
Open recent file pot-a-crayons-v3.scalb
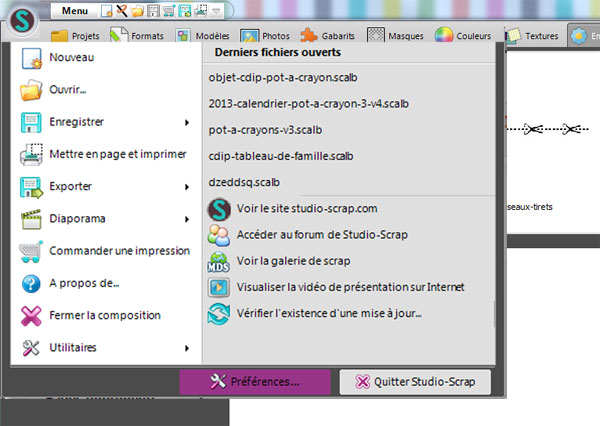click(265, 130)
